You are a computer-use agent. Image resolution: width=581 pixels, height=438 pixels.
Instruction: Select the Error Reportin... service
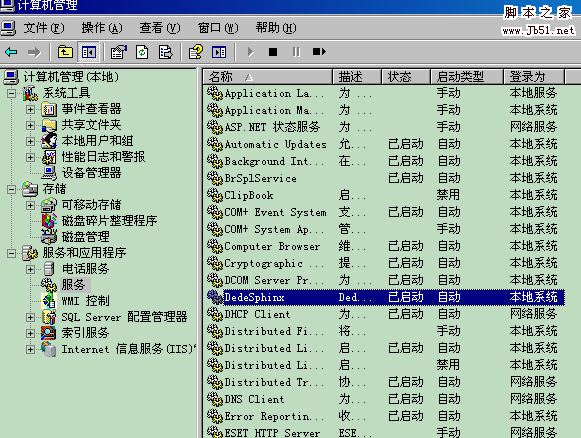pyautogui.click(x=385, y=417)
